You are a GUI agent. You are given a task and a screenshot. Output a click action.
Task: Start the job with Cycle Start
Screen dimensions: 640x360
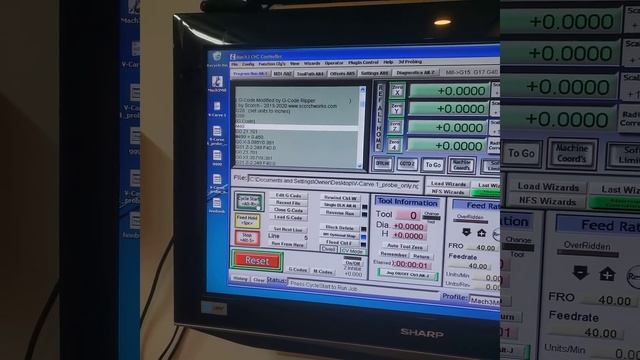coord(249,202)
